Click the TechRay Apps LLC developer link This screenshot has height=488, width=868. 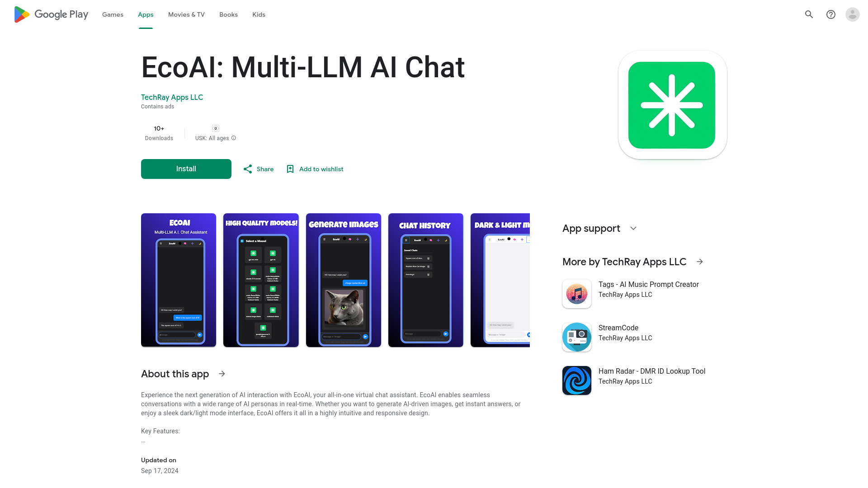[x=172, y=97]
